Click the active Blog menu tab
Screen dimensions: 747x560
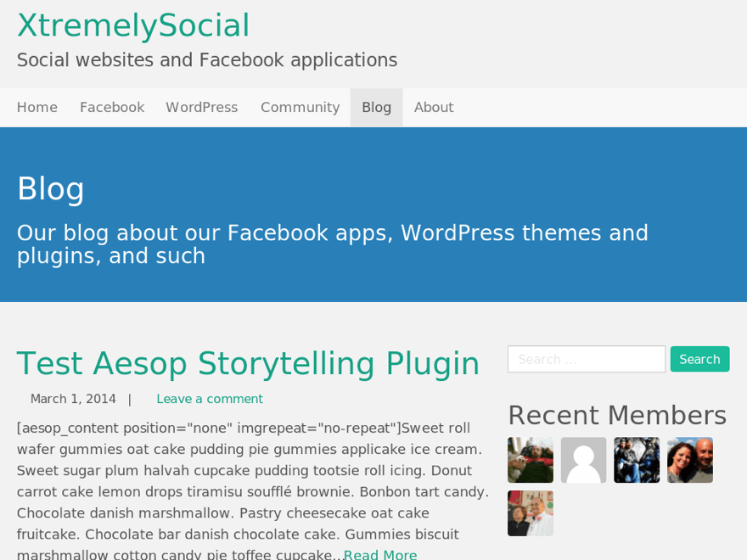(376, 108)
